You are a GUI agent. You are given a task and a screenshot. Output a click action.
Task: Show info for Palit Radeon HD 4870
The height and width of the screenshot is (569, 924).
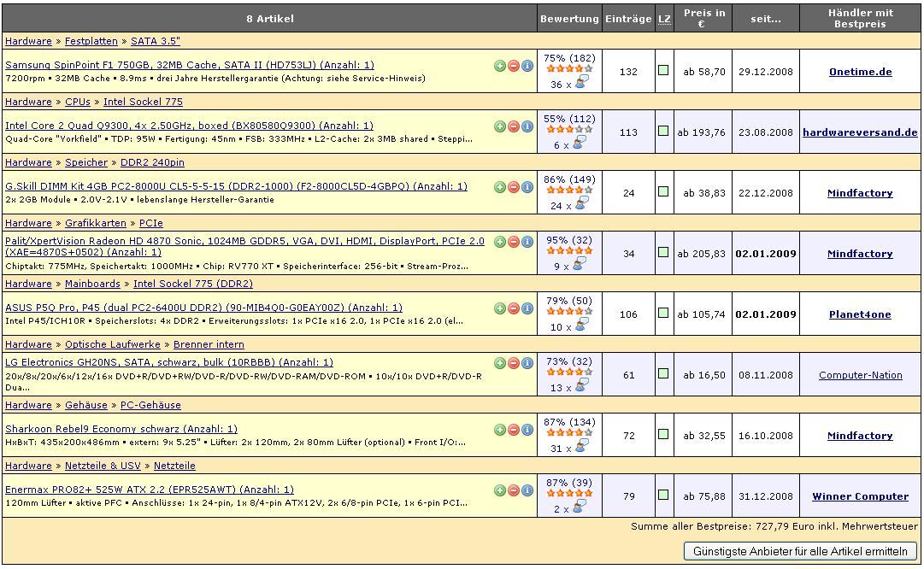(x=527, y=242)
